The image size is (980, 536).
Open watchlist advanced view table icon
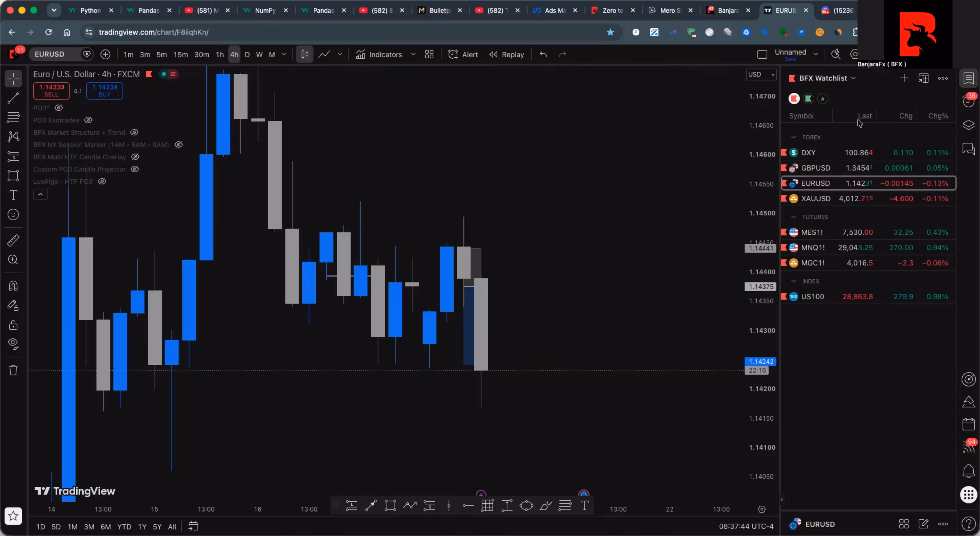point(923,78)
